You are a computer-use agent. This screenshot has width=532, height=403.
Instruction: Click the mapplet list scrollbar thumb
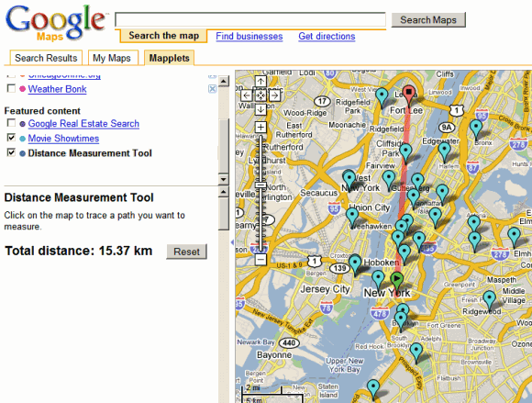point(224,146)
